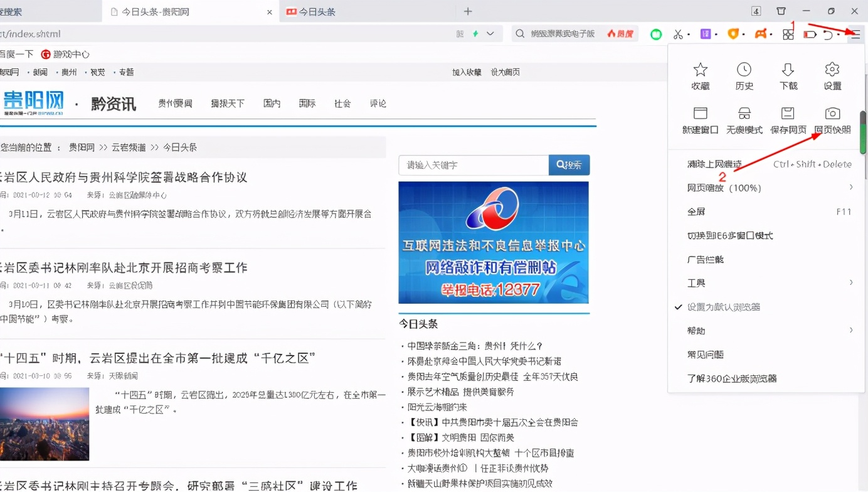868x492 pixels.
Task: Click the green menu scrollbar thumb
Action: click(863, 132)
